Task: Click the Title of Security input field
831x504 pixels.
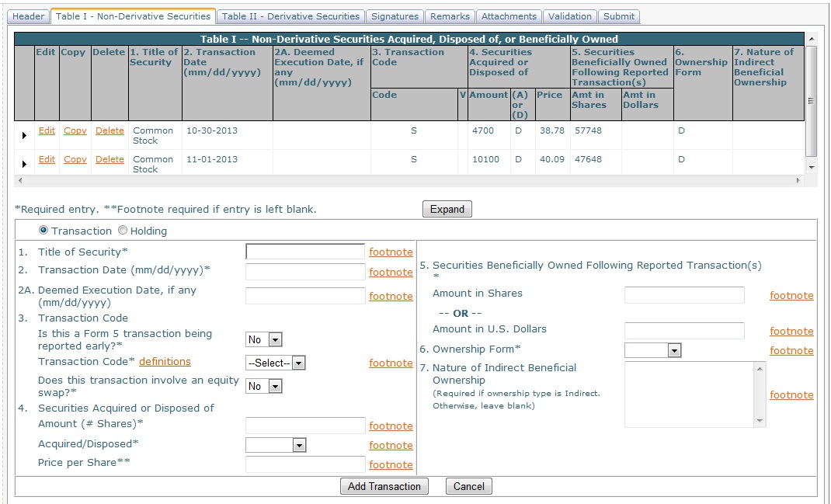Action: point(304,252)
